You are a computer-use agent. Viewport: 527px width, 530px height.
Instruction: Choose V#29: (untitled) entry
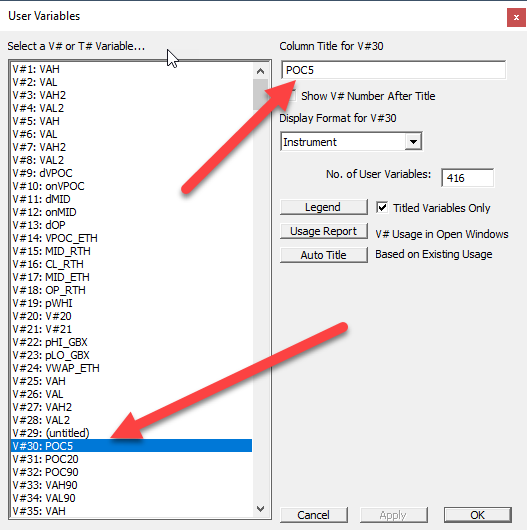click(132, 433)
